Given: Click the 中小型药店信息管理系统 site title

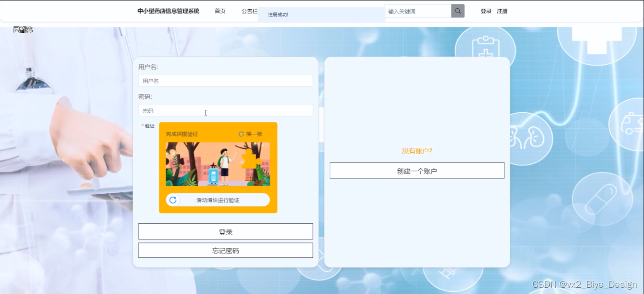Looking at the screenshot, I should (168, 11).
